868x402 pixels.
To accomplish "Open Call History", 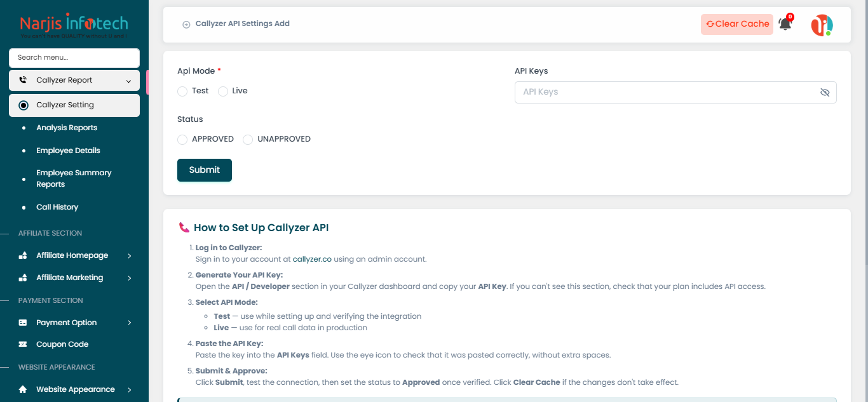I will coord(57,207).
